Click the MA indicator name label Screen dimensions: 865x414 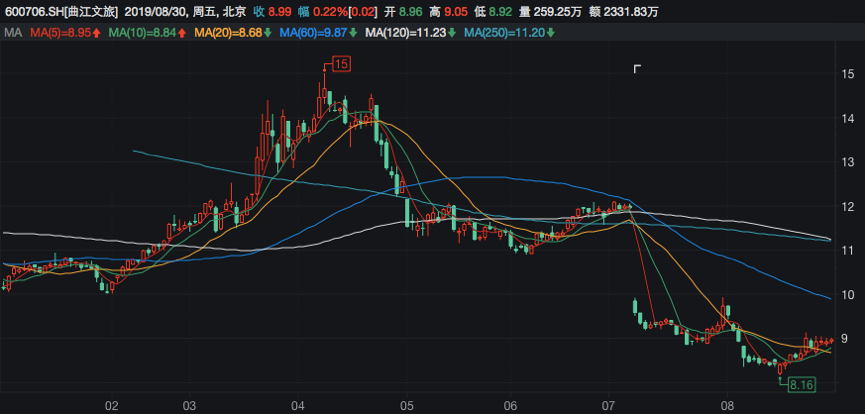[x=13, y=34]
